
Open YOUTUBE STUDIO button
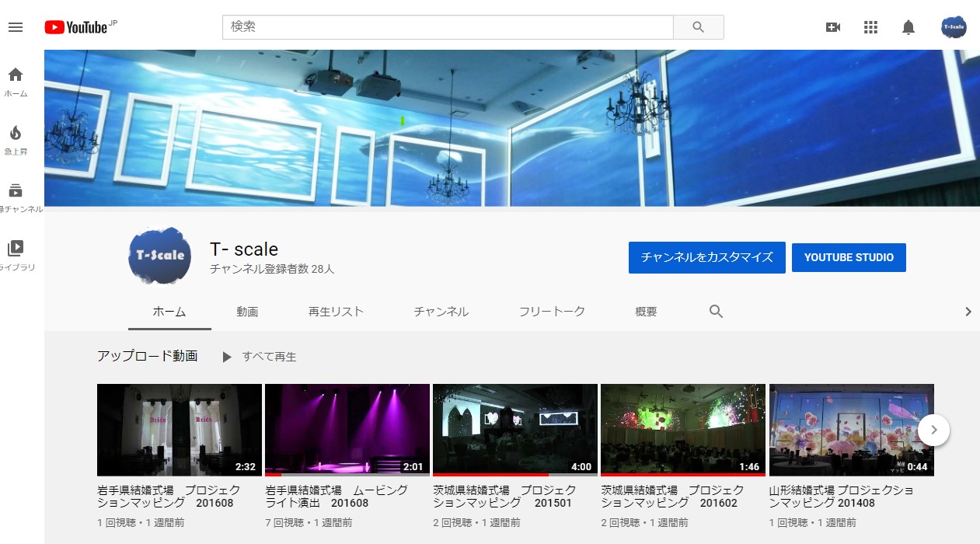tap(849, 257)
